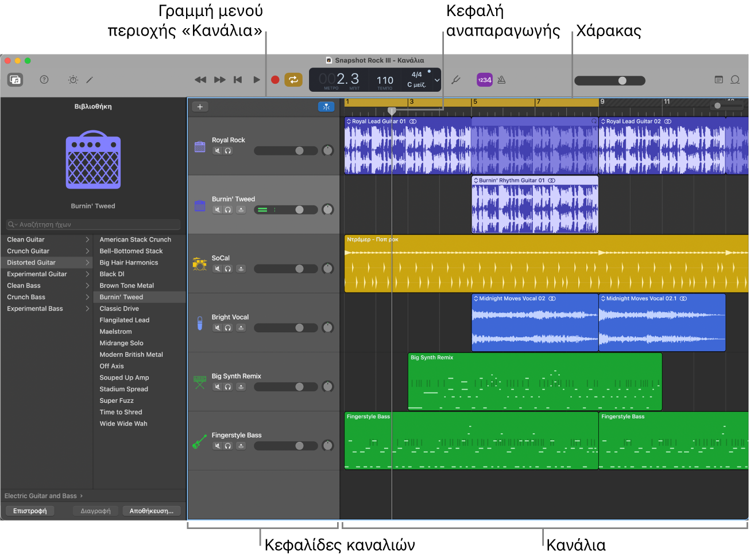The height and width of the screenshot is (560, 750).
Task: Expand Crunch Bass category
Action: [87, 297]
